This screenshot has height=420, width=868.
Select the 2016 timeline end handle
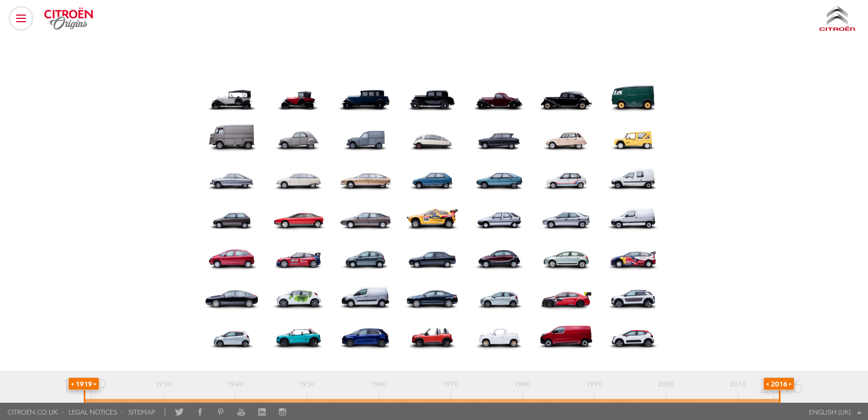pyautogui.click(x=778, y=384)
